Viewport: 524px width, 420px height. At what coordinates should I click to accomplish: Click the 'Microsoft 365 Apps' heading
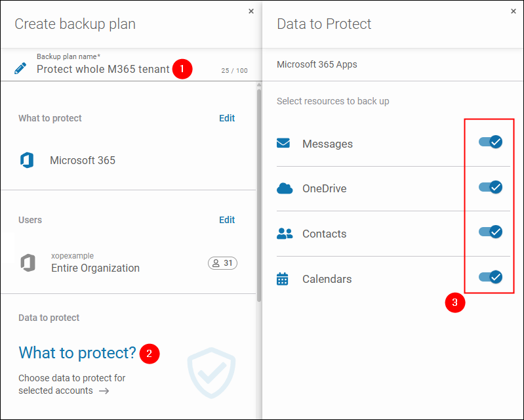pyautogui.click(x=317, y=64)
